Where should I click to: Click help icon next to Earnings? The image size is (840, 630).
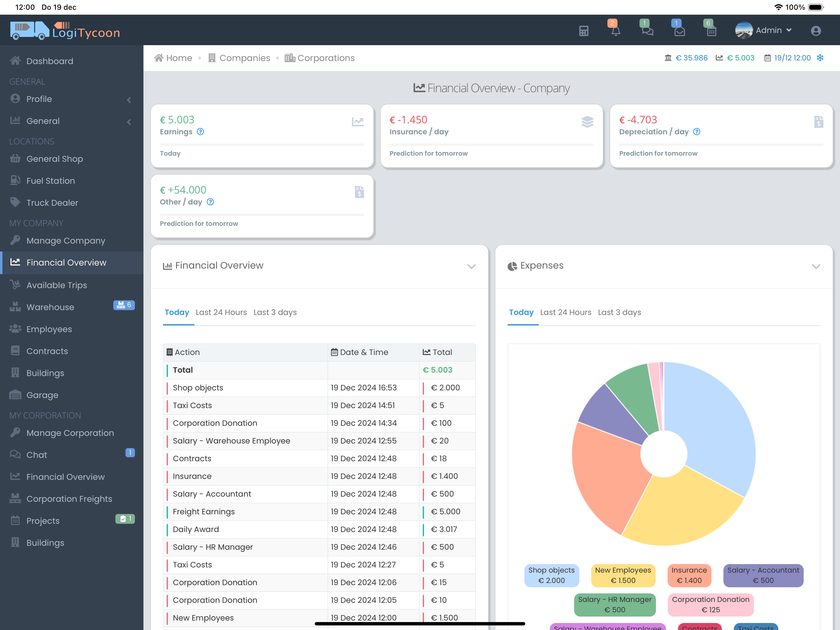(201, 132)
